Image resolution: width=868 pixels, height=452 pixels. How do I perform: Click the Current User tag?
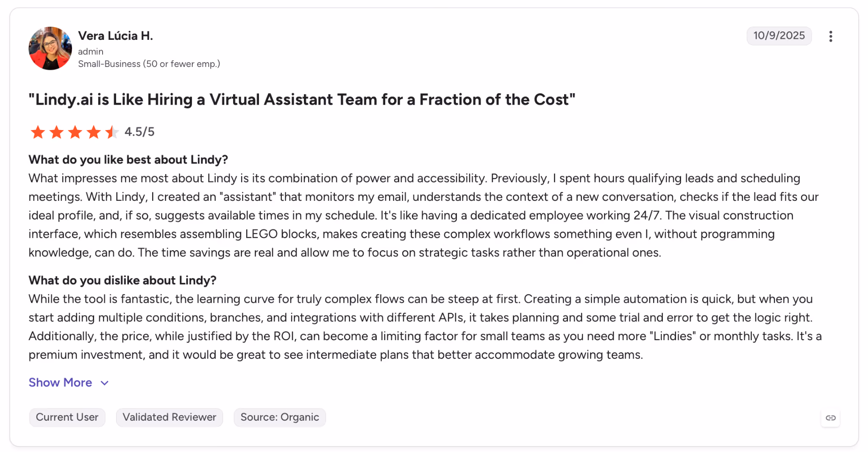(x=67, y=417)
